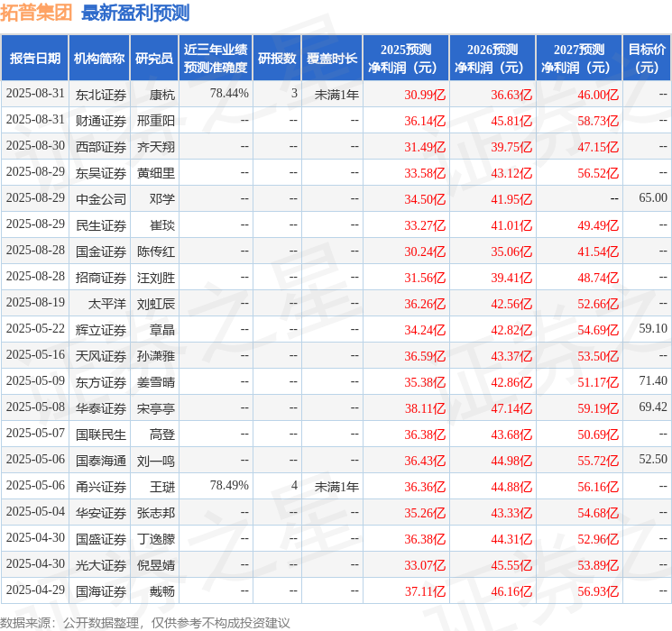Viewport: 672px width, 631px height.
Task: Select the 辉立证券 institution cell
Action: point(101,330)
